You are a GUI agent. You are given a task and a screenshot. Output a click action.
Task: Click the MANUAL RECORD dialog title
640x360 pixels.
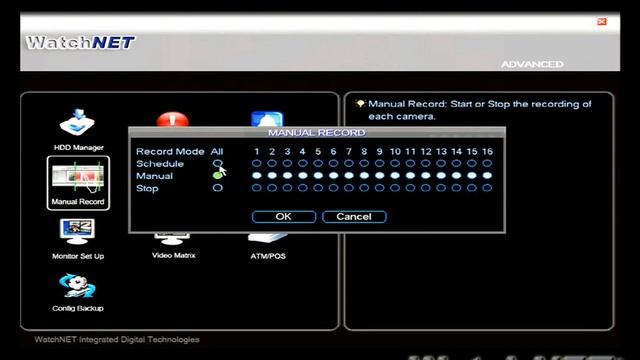pos(316,133)
